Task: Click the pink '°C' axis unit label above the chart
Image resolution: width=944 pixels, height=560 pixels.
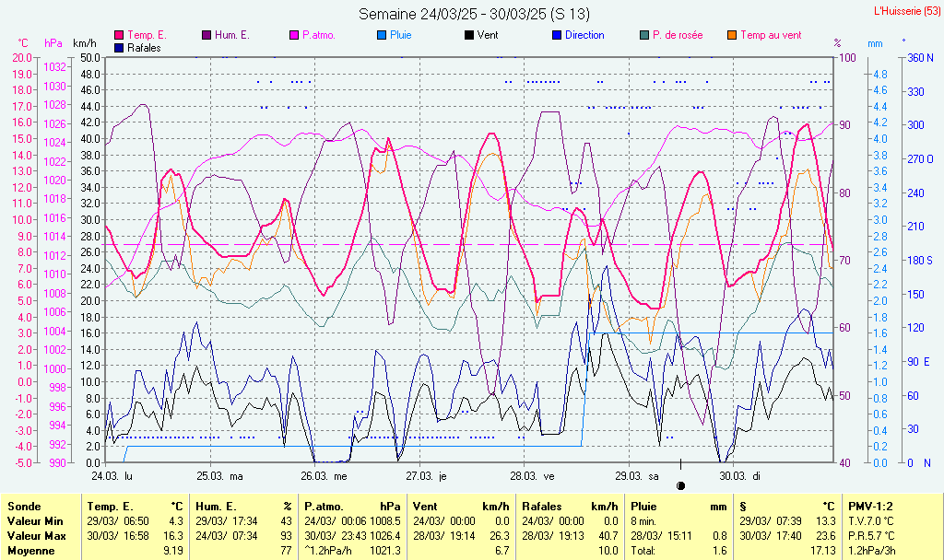Action: pyautogui.click(x=23, y=43)
